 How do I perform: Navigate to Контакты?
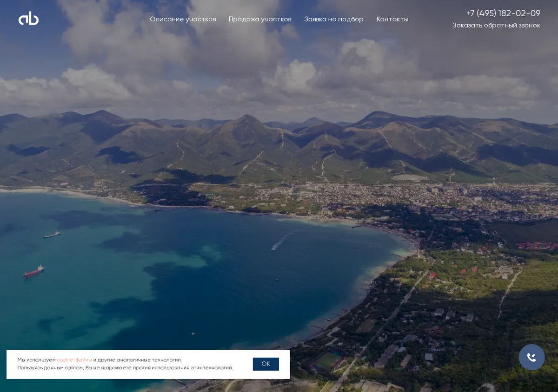coord(392,19)
